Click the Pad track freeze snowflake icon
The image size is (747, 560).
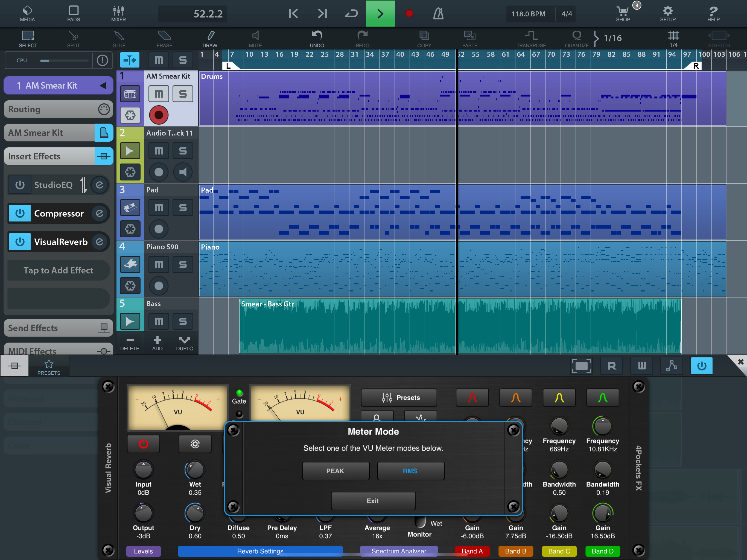click(x=130, y=229)
